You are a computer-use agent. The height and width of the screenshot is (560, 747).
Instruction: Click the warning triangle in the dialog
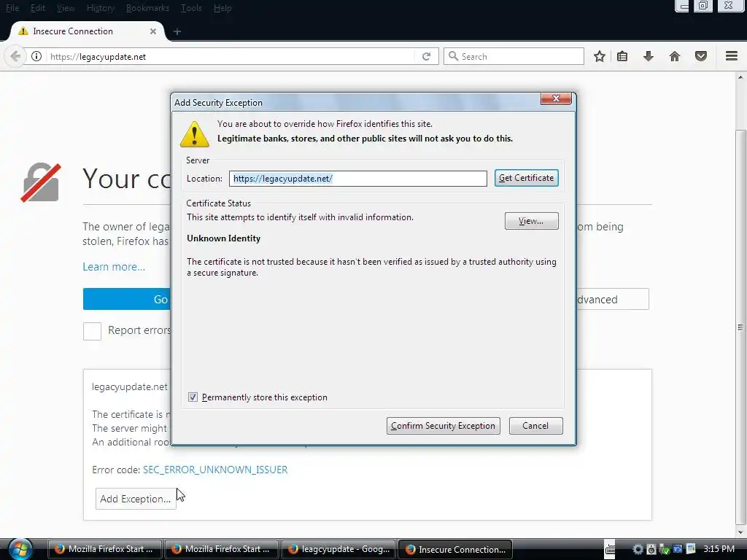point(194,134)
